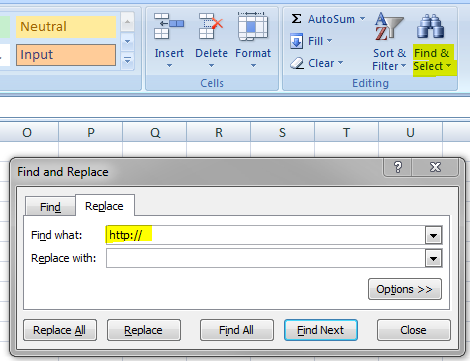The image size is (470, 361).
Task: Click the Sort & Filter funnel icon
Action: 389,26
